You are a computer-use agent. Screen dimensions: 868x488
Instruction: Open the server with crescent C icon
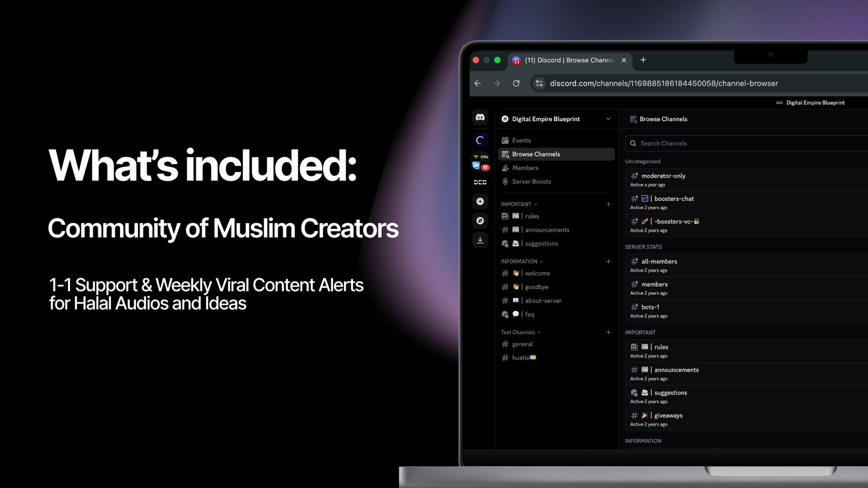pyautogui.click(x=480, y=140)
